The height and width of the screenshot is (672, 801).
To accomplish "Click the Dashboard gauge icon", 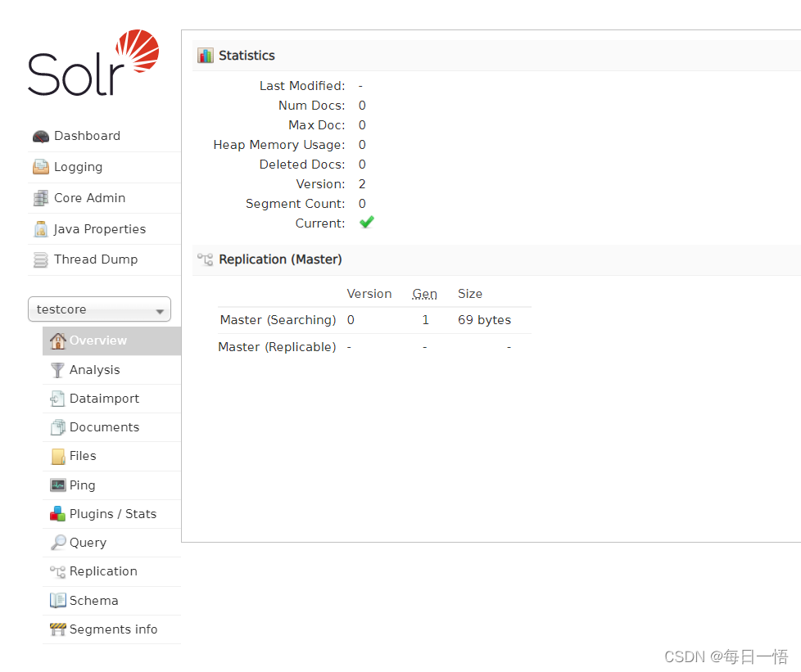I will point(41,137).
